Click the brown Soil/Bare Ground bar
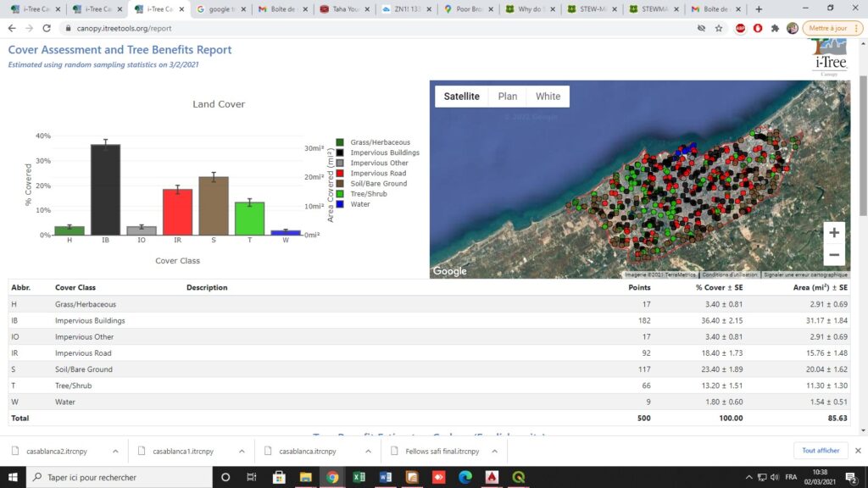The height and width of the screenshot is (488, 868). pos(213,206)
